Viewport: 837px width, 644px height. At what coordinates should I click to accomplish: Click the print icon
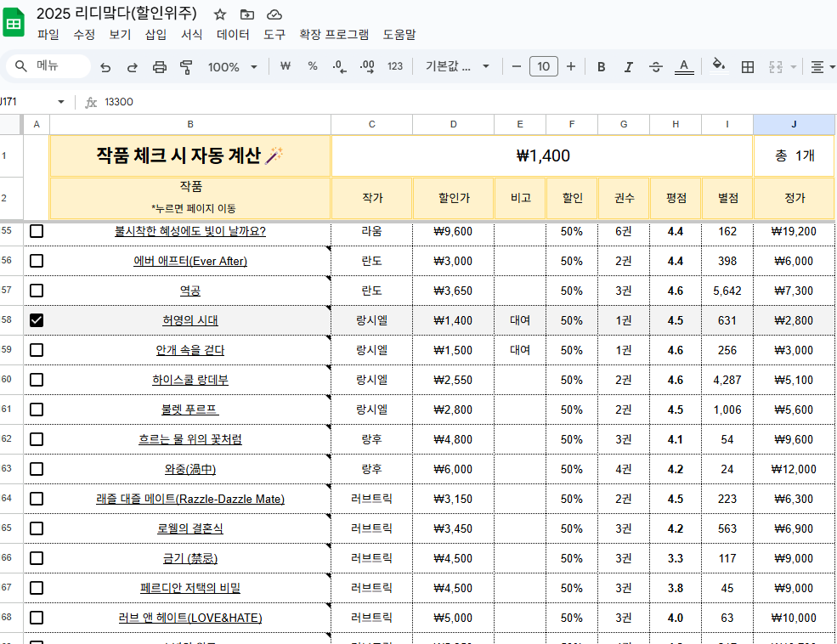pos(160,67)
